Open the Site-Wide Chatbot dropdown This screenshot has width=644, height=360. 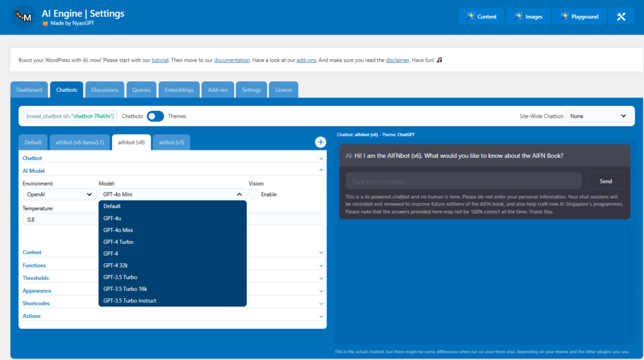pos(597,116)
